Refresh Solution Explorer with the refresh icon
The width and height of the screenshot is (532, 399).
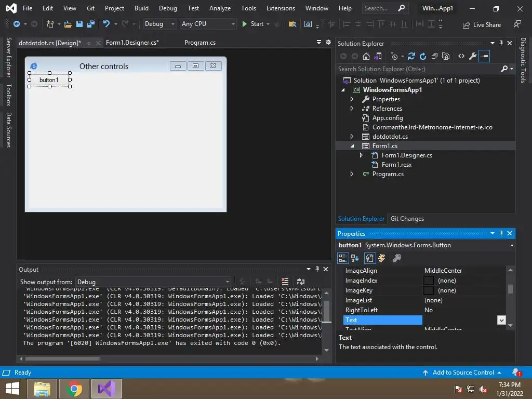423,56
